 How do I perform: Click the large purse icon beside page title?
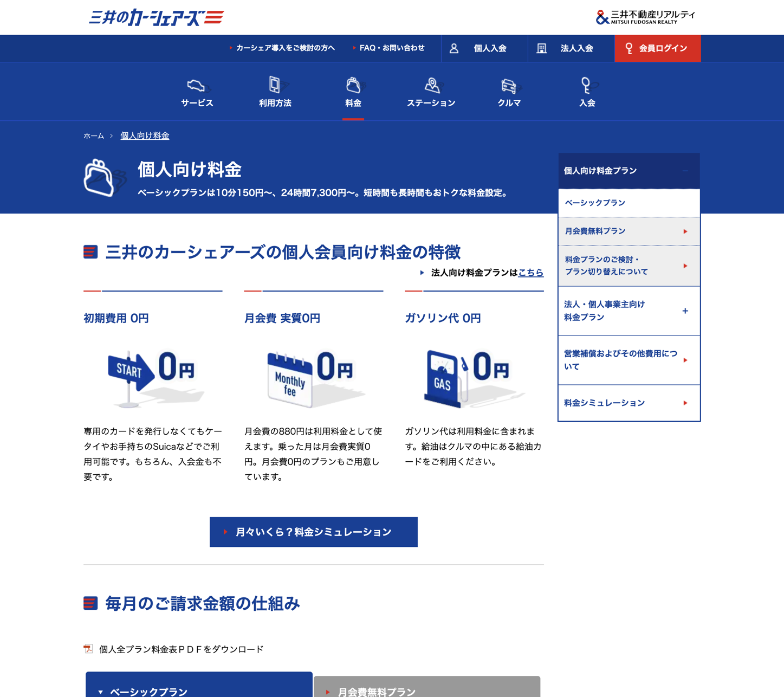(105, 178)
